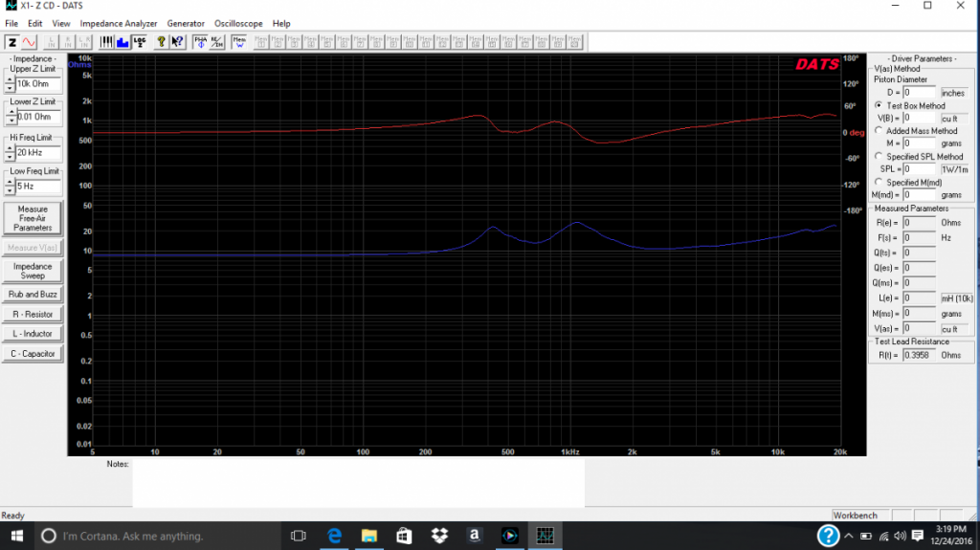Image resolution: width=980 pixels, height=550 pixels.
Task: Launch Microsoft Edge from the taskbar
Action: (334, 537)
